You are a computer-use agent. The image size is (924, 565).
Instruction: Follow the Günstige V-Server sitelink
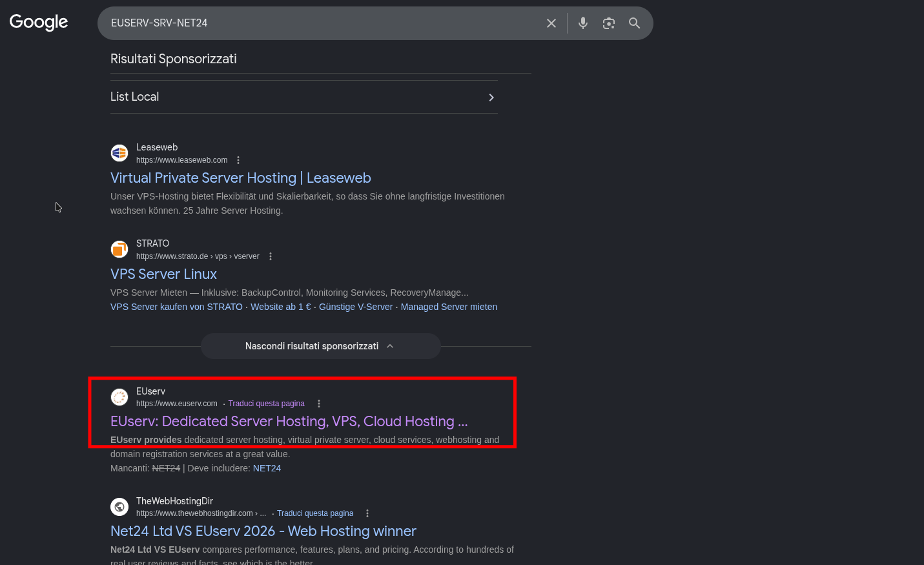point(356,307)
